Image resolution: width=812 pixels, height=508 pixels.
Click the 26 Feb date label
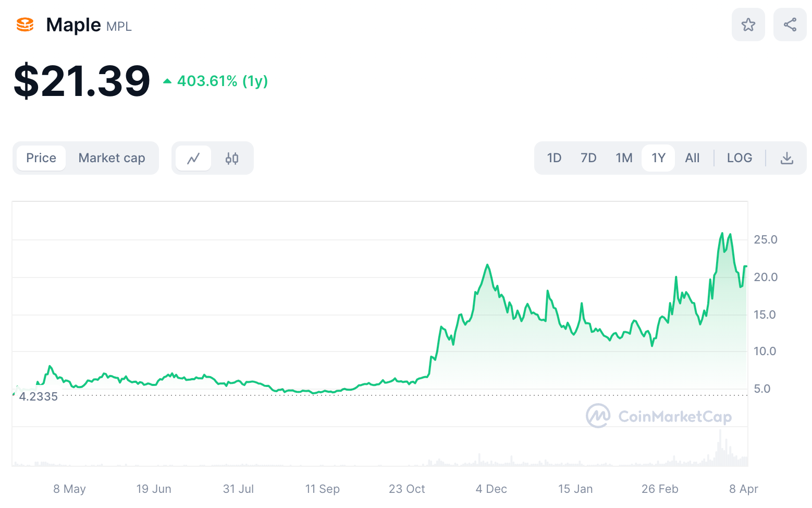coord(660,489)
